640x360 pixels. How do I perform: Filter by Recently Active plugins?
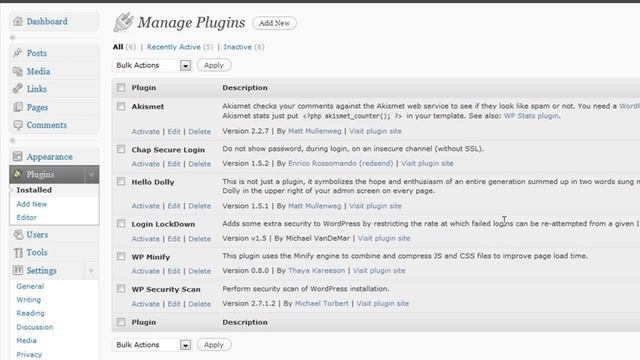[x=174, y=47]
